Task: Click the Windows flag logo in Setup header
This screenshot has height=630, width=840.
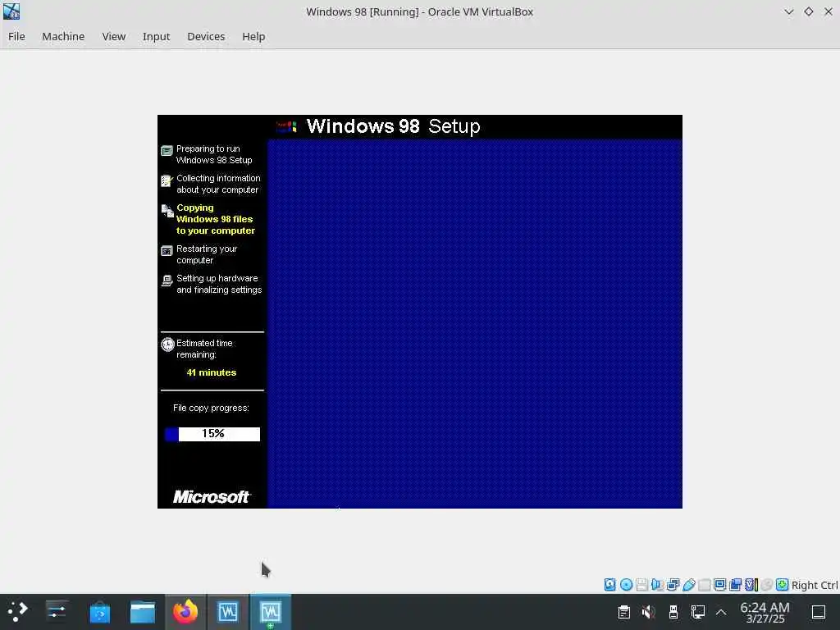Action: 286,126
